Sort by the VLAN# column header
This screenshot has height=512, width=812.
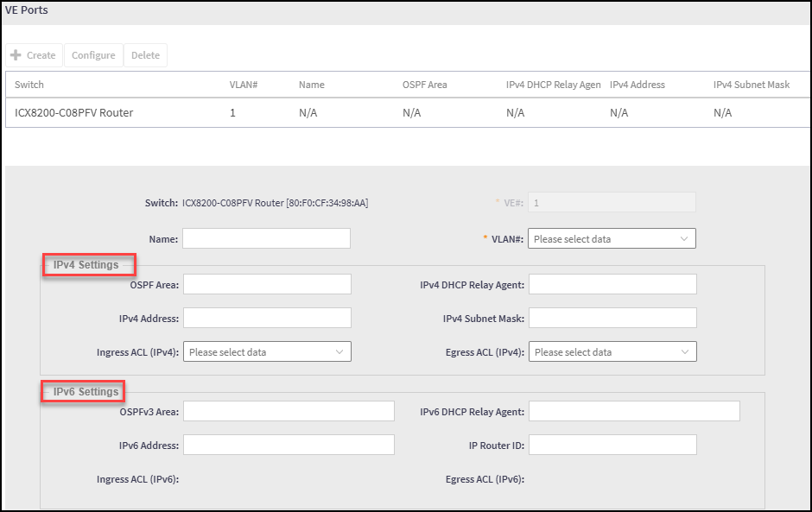(244, 85)
